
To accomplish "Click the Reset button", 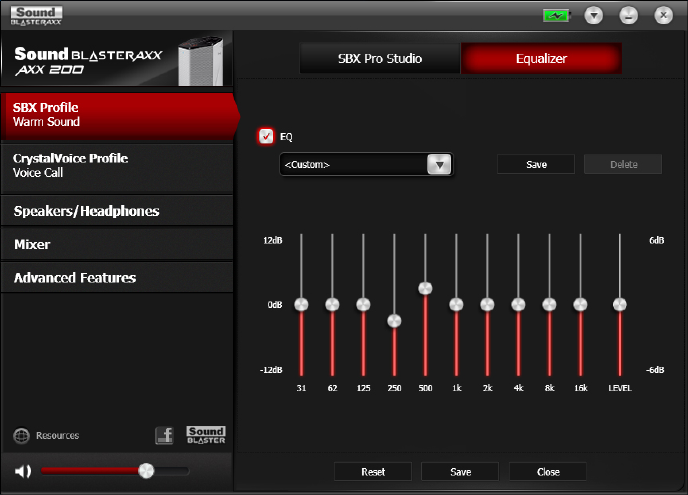I will click(x=373, y=472).
